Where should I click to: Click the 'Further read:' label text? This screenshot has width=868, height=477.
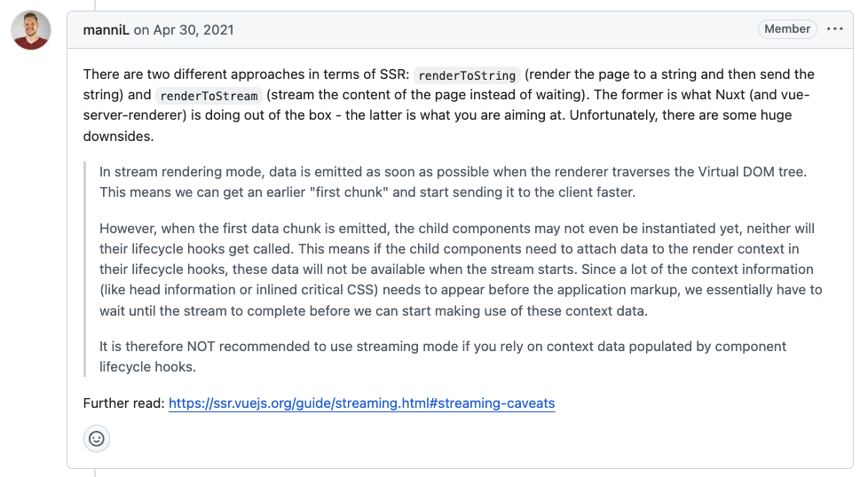click(123, 403)
